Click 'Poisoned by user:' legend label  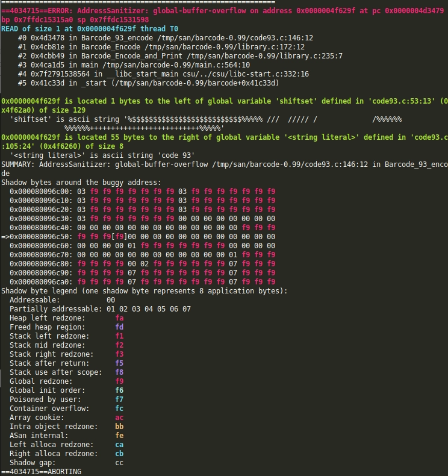point(46,399)
